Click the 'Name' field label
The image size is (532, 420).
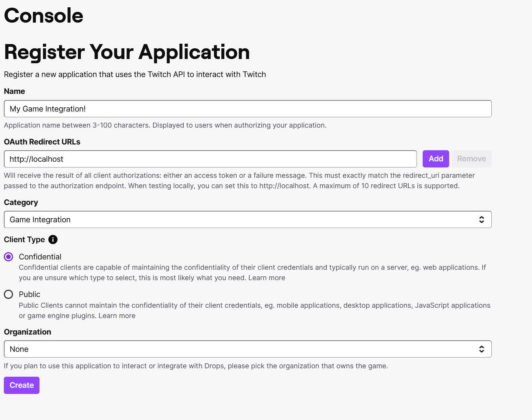(x=15, y=91)
